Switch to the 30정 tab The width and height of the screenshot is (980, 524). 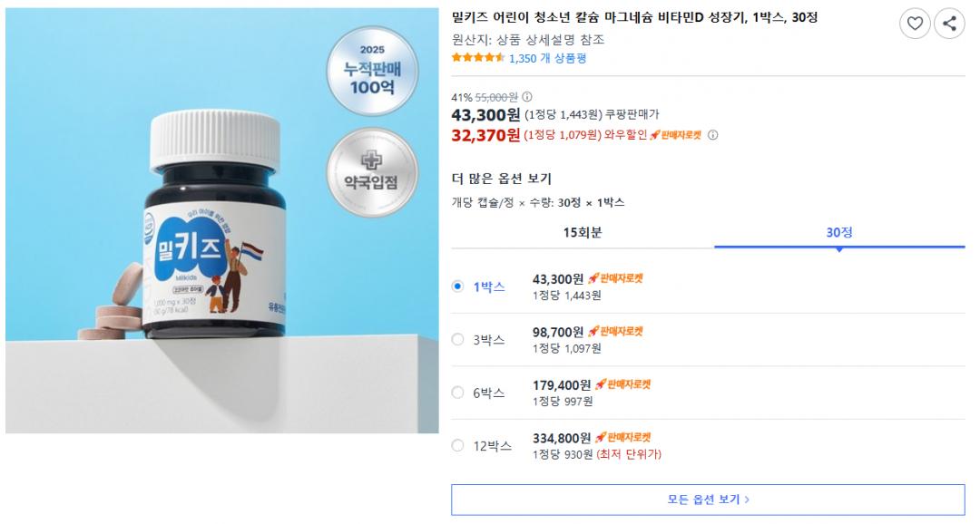click(x=839, y=232)
